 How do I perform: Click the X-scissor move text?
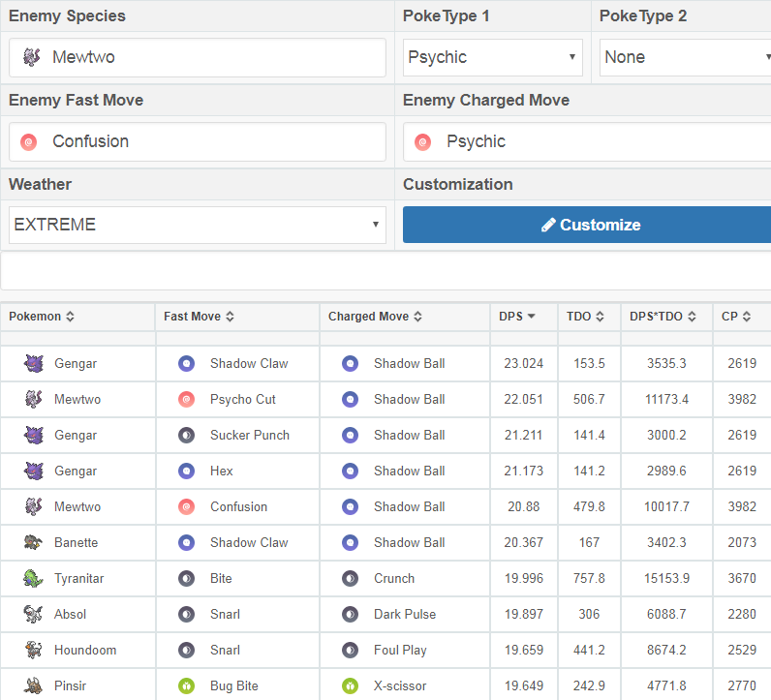coord(400,686)
